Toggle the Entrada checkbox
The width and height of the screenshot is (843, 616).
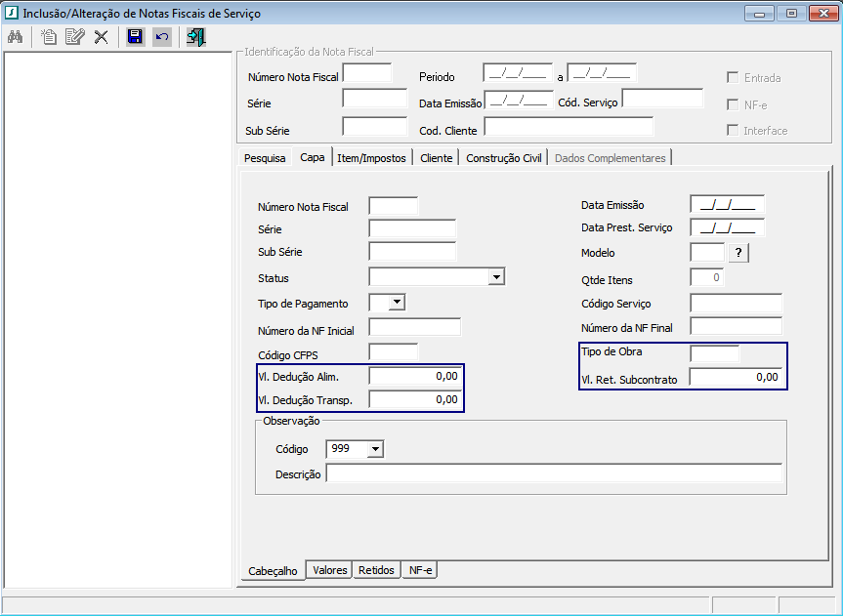point(732,78)
